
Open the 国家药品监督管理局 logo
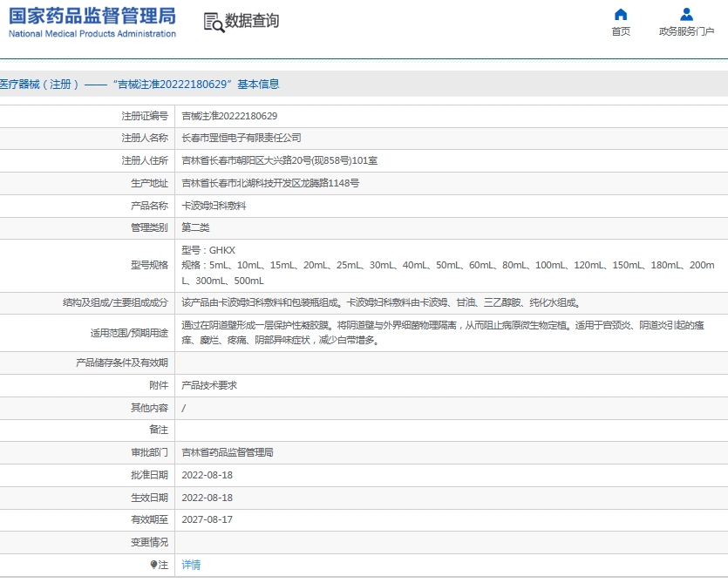coord(92,22)
